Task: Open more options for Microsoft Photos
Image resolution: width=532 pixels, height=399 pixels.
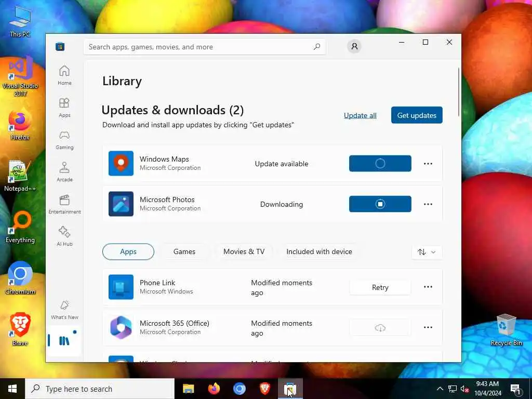Action: coord(428,204)
